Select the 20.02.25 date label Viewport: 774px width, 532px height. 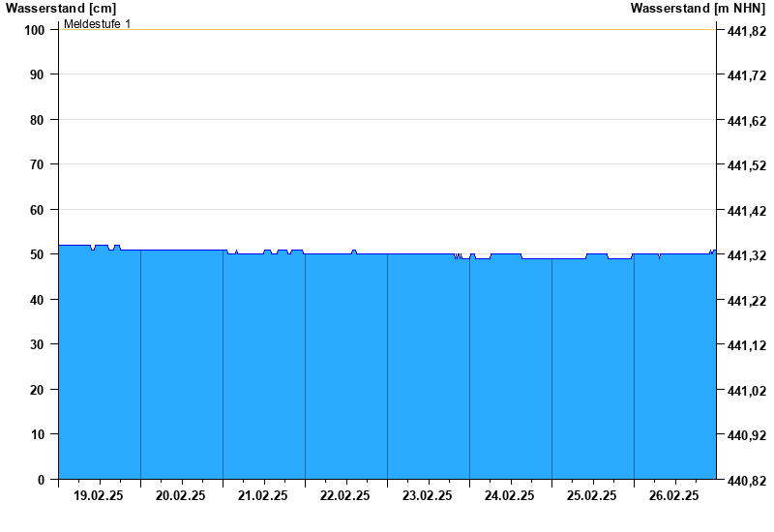pos(181,496)
